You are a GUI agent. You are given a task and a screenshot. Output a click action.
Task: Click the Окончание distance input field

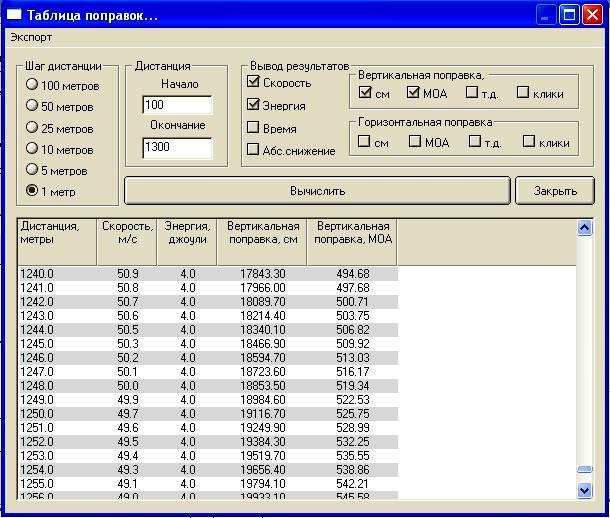pyautogui.click(x=177, y=147)
